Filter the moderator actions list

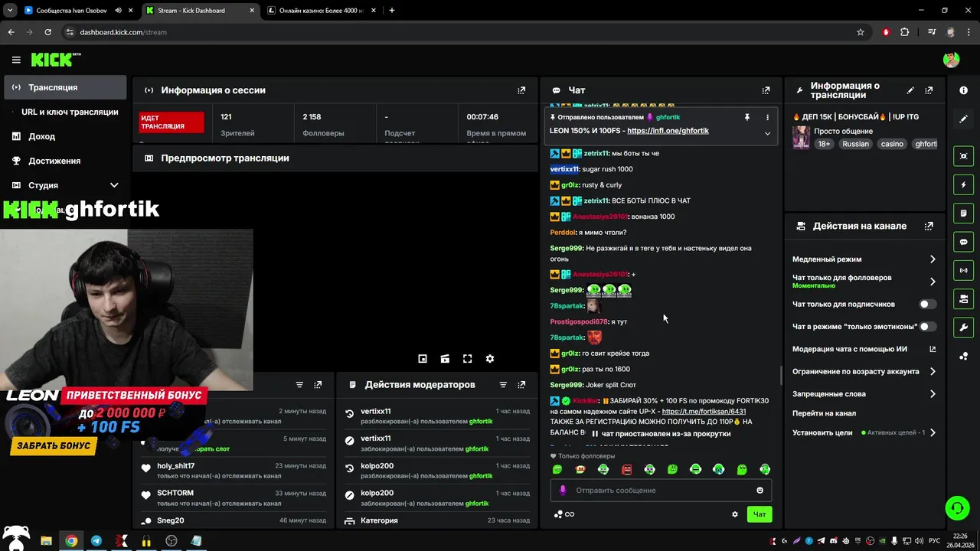pos(503,385)
